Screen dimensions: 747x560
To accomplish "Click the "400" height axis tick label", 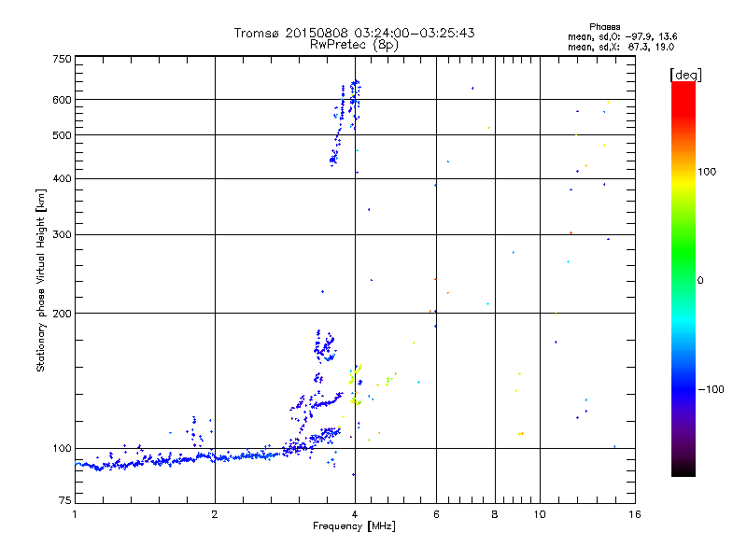I will click(x=62, y=178).
